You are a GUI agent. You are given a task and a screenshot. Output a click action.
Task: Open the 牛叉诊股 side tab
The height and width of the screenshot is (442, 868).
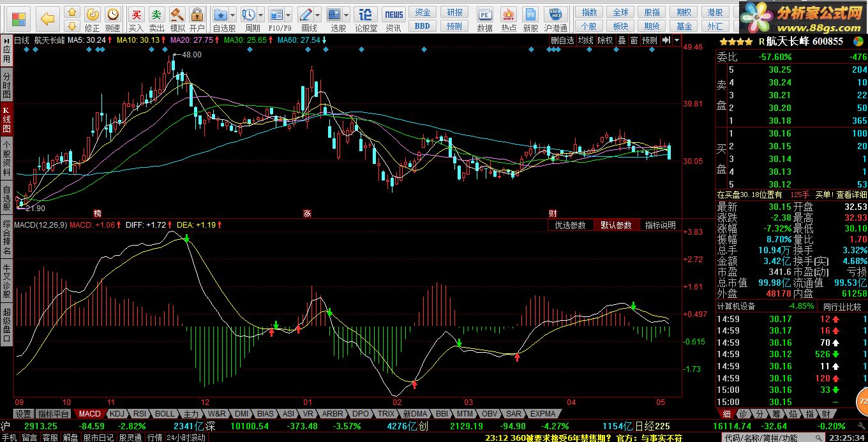point(6,281)
